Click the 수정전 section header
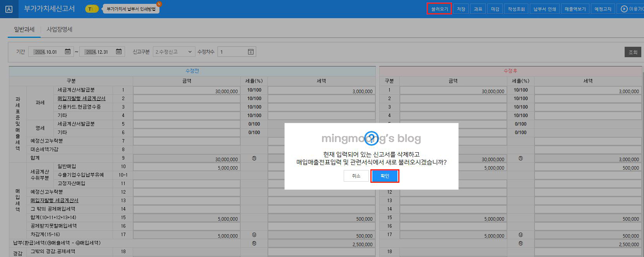644x257 pixels. click(192, 71)
